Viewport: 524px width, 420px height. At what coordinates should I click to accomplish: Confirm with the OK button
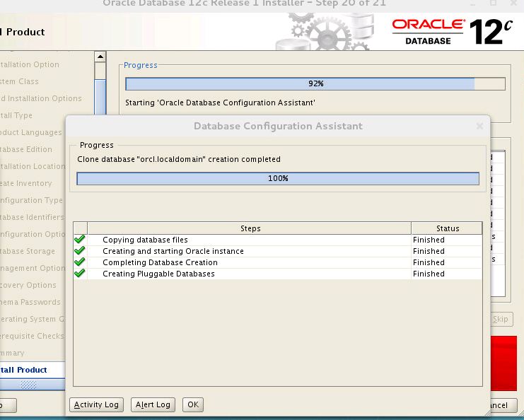coord(193,404)
